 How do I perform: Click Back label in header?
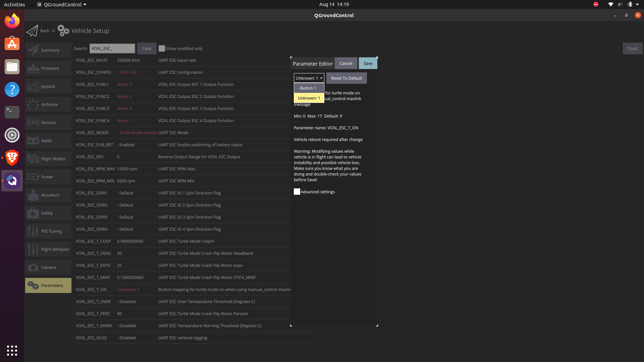45,31
